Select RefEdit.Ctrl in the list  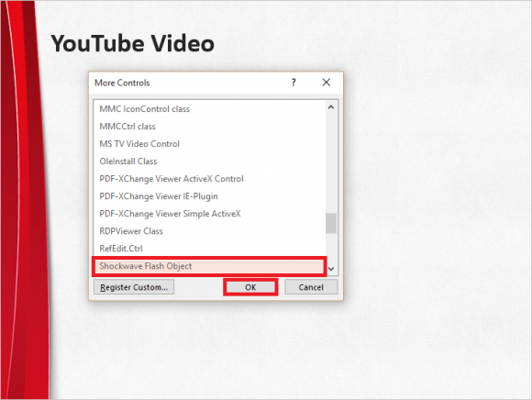[x=209, y=249]
